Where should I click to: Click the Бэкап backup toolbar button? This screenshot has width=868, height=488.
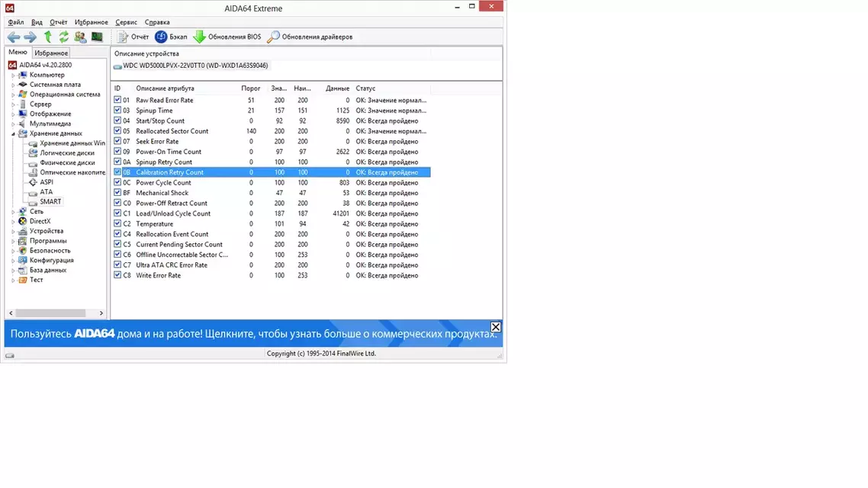[171, 37]
